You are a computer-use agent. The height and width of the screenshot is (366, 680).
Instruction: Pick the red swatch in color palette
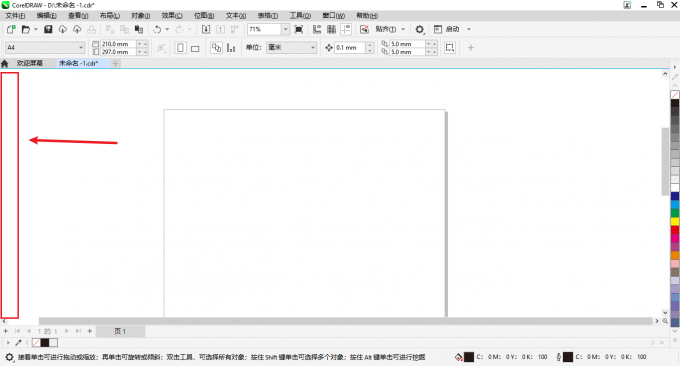click(x=675, y=230)
